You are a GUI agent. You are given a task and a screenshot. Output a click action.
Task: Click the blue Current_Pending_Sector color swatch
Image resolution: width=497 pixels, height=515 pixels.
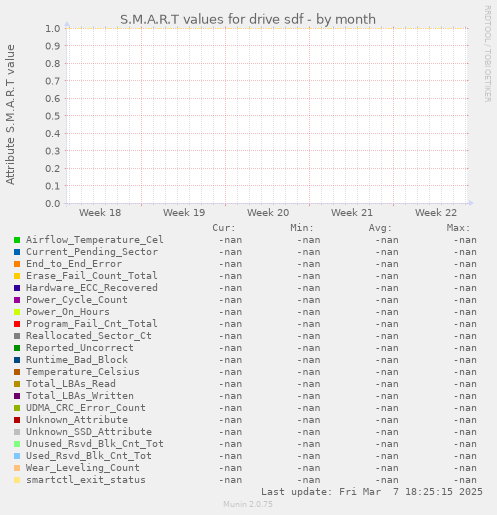[x=17, y=252]
